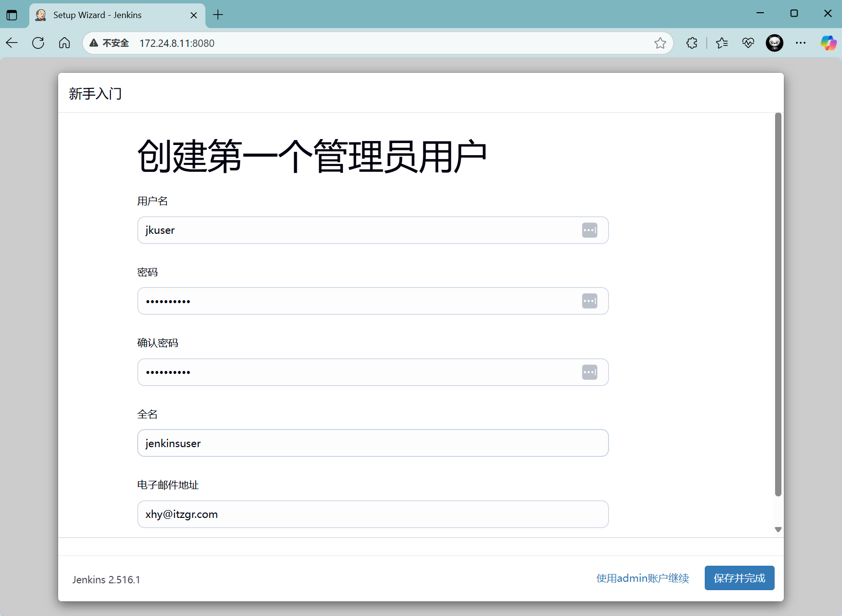Add this page to favorites with star icon
The height and width of the screenshot is (616, 842).
(660, 43)
